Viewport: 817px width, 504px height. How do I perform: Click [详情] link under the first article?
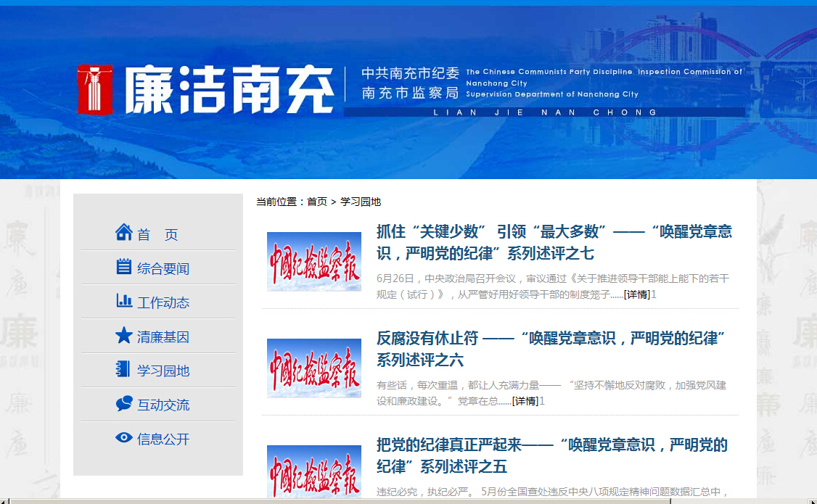coord(636,294)
